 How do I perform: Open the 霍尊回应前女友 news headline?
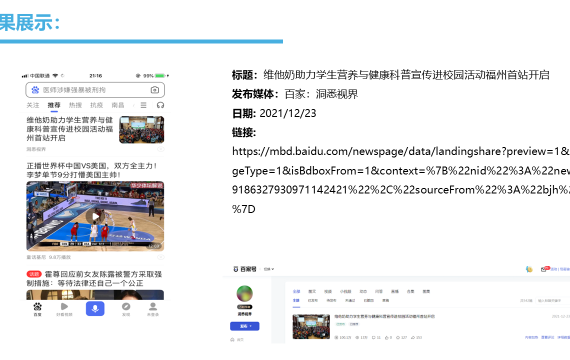coord(95,279)
